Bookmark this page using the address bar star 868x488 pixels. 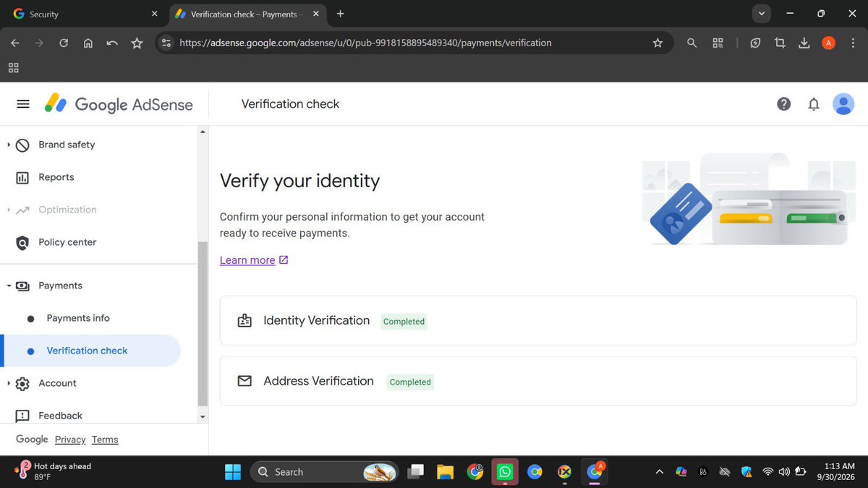[x=658, y=43]
